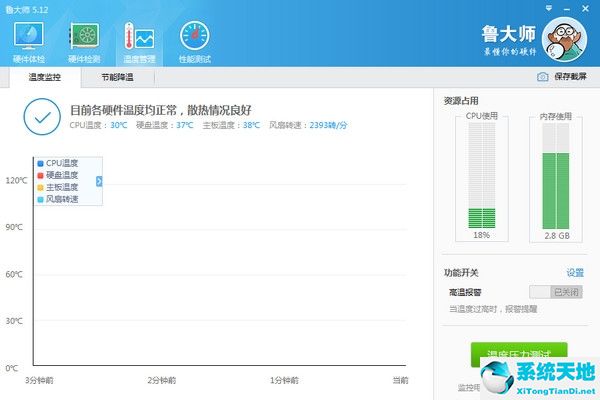Image resolution: width=600 pixels, height=400 pixels.
Task: Click the camera icon beside 保存截屏
Action: (542, 77)
